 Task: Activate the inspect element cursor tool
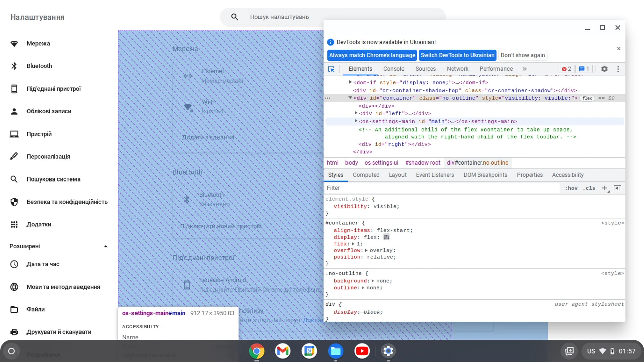(331, 69)
